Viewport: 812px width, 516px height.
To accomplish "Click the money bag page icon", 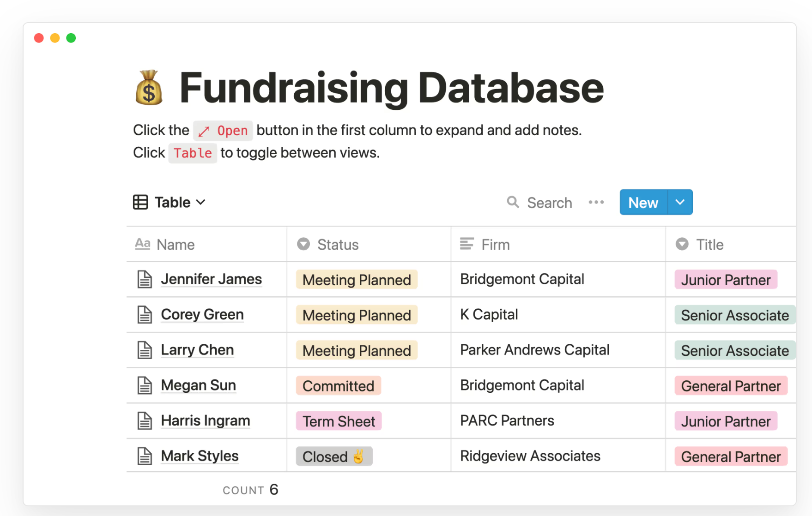I will [x=149, y=88].
